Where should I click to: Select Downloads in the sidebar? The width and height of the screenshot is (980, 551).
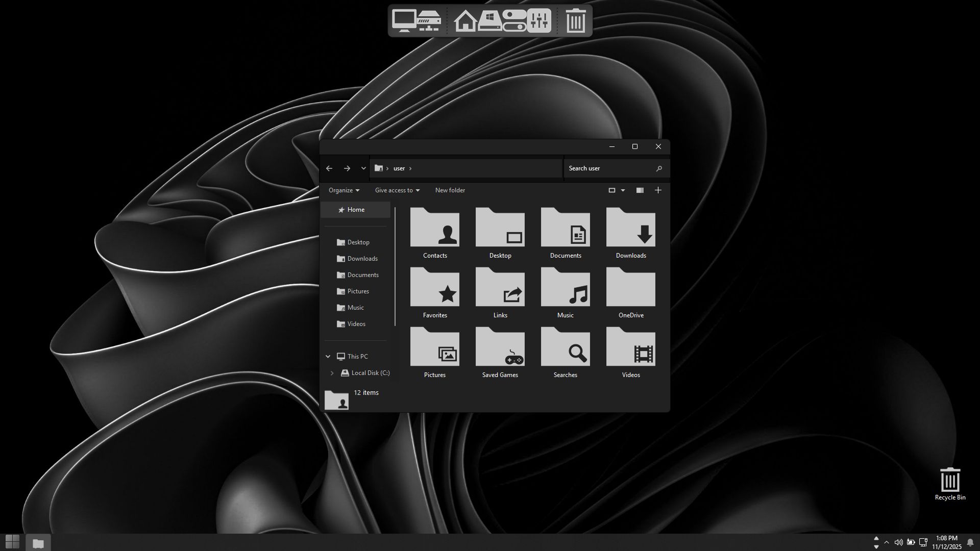pyautogui.click(x=362, y=259)
